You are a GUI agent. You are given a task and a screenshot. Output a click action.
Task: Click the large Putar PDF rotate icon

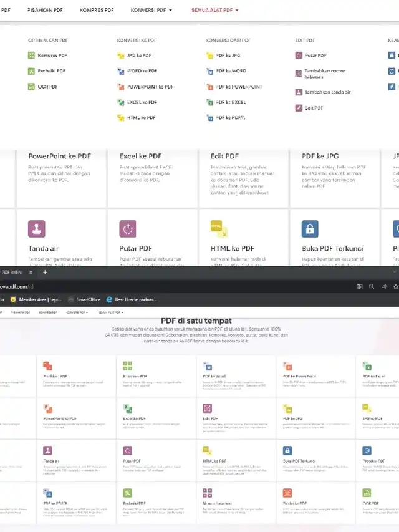[x=128, y=229]
